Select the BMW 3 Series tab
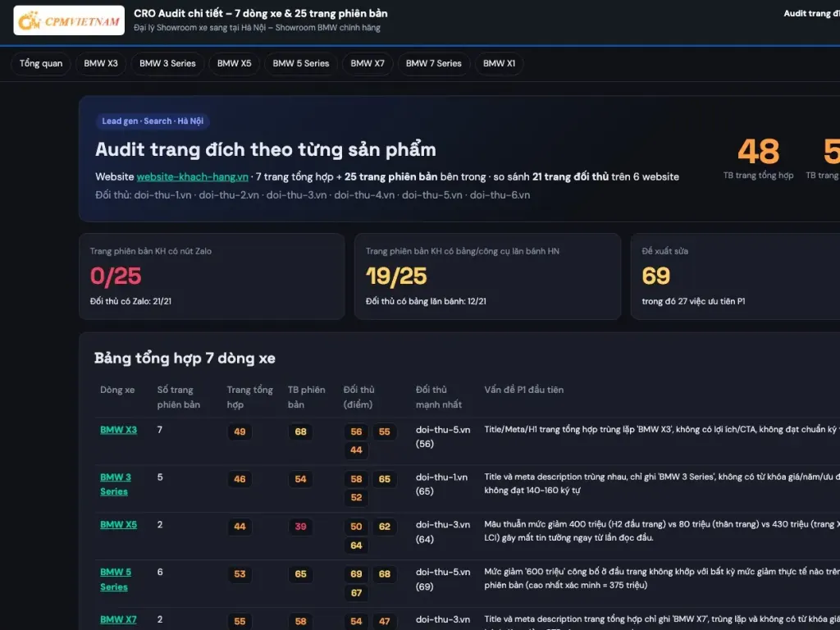 coord(167,63)
